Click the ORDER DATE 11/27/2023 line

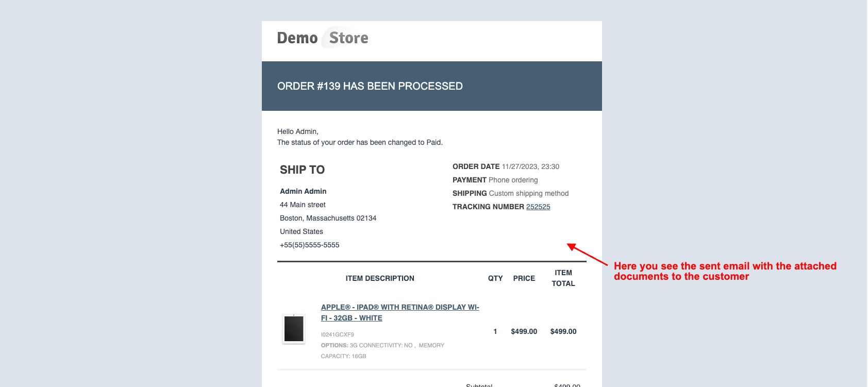pyautogui.click(x=505, y=166)
